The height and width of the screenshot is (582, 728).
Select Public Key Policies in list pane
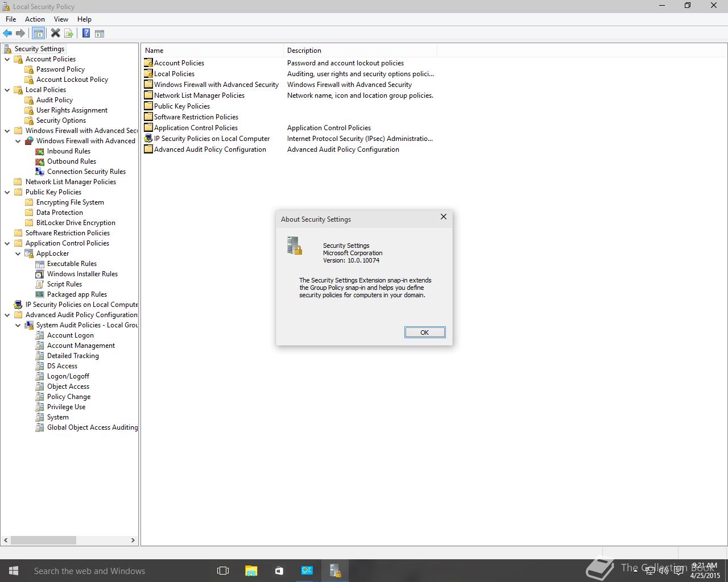point(182,106)
